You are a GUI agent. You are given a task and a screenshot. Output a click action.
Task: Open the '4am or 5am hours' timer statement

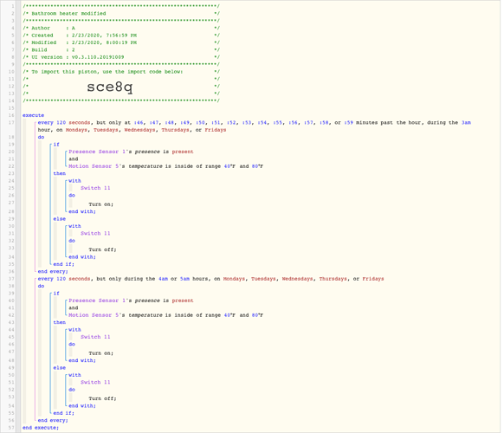[x=210, y=279]
